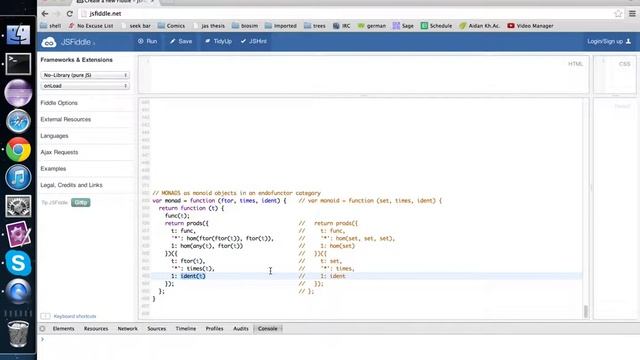Open biosim bookmark folder
The height and width of the screenshot is (360, 640).
[245, 26]
